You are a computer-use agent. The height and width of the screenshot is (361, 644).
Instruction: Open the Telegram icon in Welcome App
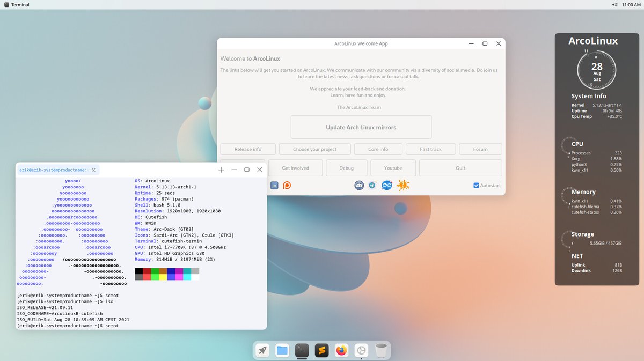click(x=372, y=185)
